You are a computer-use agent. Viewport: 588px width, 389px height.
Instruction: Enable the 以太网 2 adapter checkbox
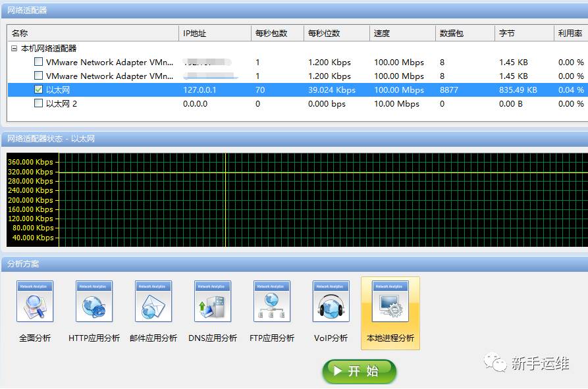click(x=39, y=103)
